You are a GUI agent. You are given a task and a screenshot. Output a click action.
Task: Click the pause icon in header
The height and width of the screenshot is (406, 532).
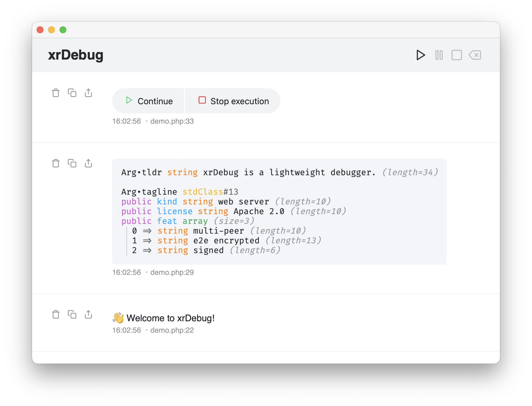tap(439, 55)
